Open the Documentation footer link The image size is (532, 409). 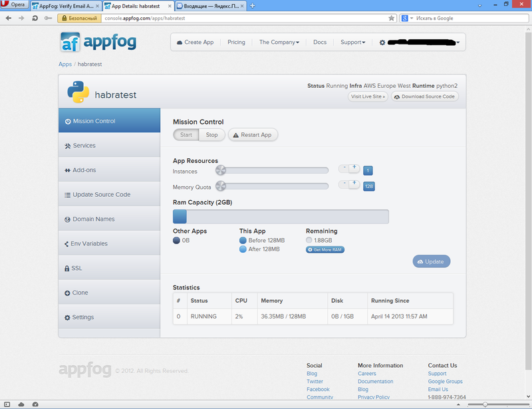coord(375,382)
